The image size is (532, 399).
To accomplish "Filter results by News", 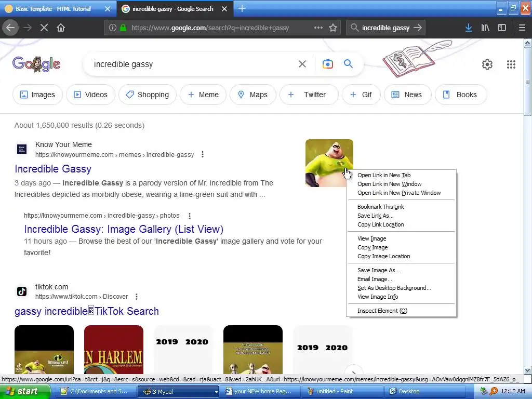I will coord(407,95).
